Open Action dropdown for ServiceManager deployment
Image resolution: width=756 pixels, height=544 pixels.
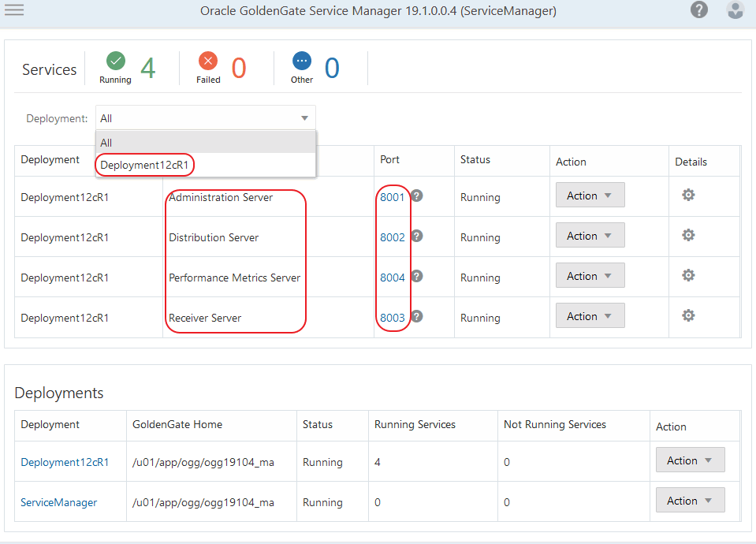tap(690, 501)
